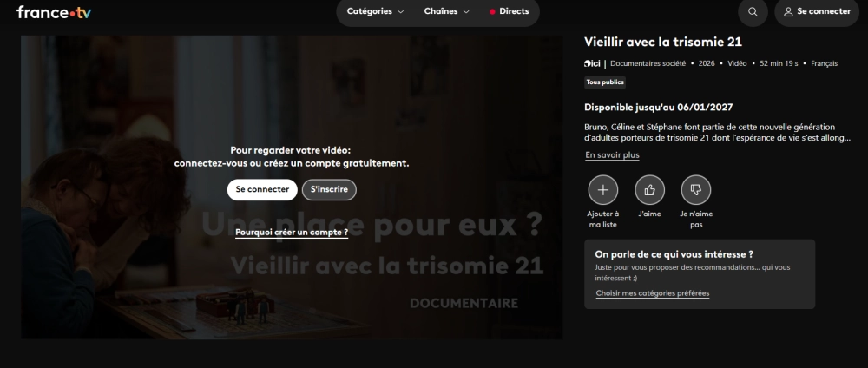
Task: Go to Directs live section
Action: pos(510,11)
